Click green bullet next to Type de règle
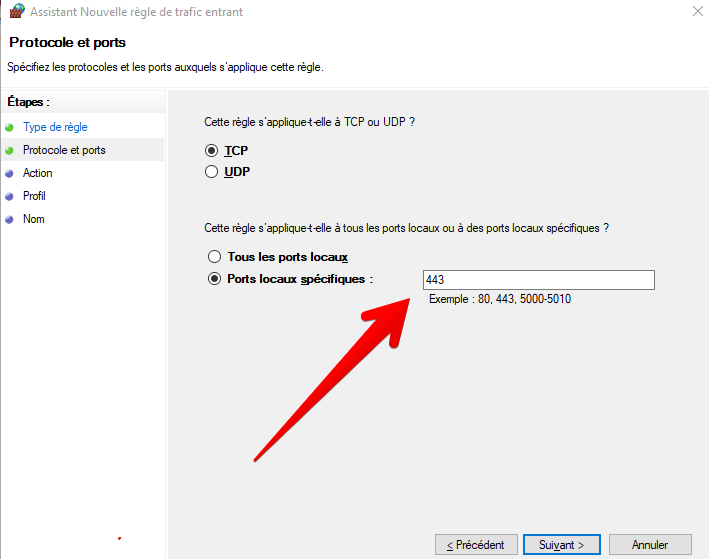Image resolution: width=709 pixels, height=559 pixels. click(9, 128)
